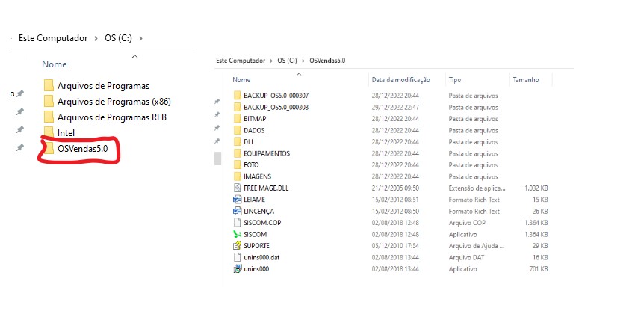This screenshot has width=644, height=317.
Task: Sort by Nome column in left window
Action: pyautogui.click(x=55, y=64)
